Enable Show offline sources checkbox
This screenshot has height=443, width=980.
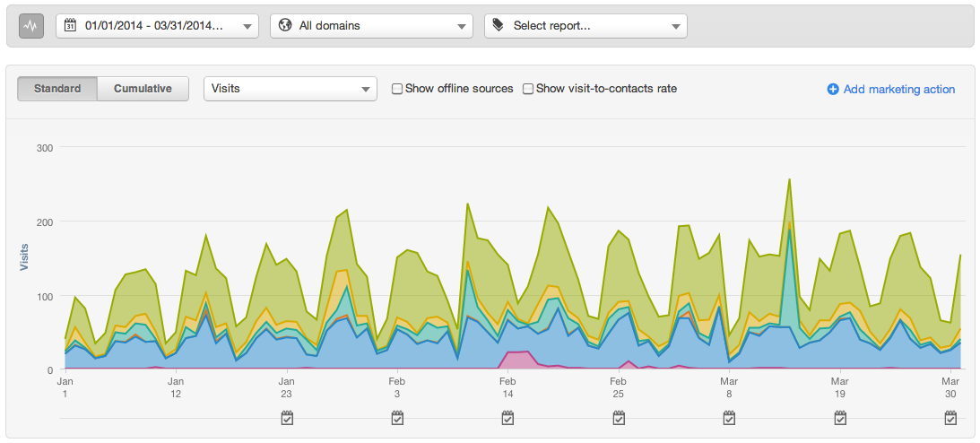pyautogui.click(x=397, y=89)
